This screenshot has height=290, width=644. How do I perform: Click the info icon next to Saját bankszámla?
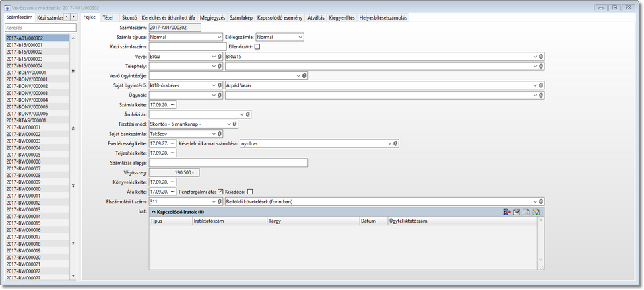(220, 134)
